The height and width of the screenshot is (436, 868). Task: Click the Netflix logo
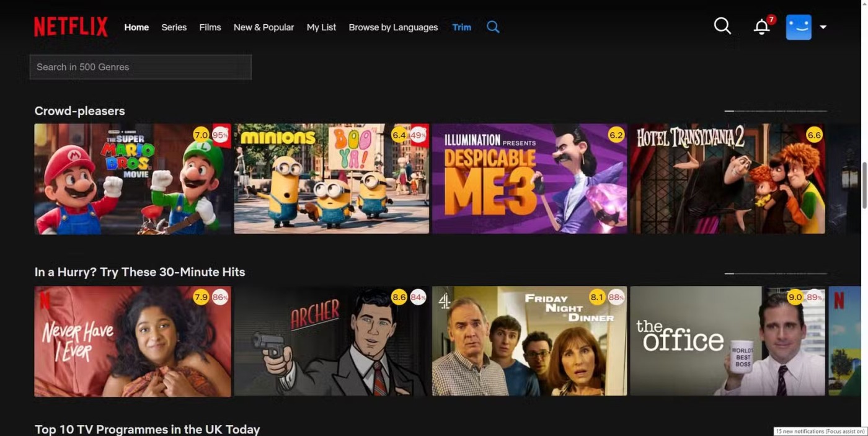tap(71, 27)
